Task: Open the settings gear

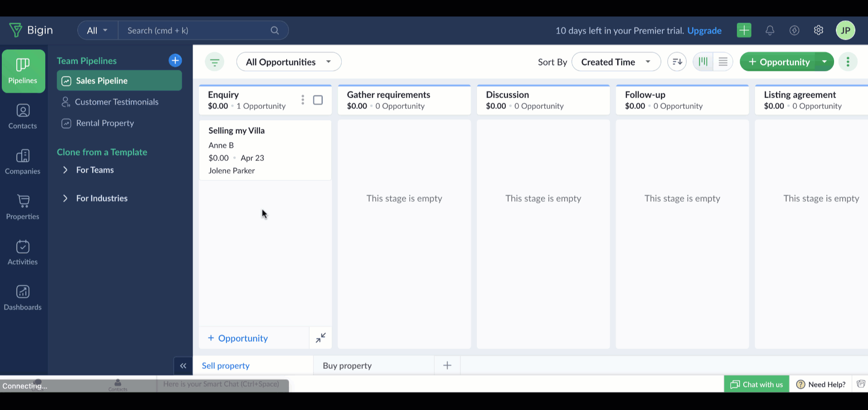Action: pyautogui.click(x=819, y=30)
